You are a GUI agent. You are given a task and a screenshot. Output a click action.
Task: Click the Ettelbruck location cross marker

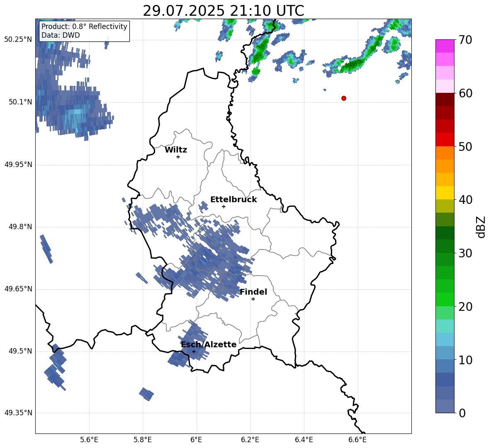pyautogui.click(x=224, y=206)
